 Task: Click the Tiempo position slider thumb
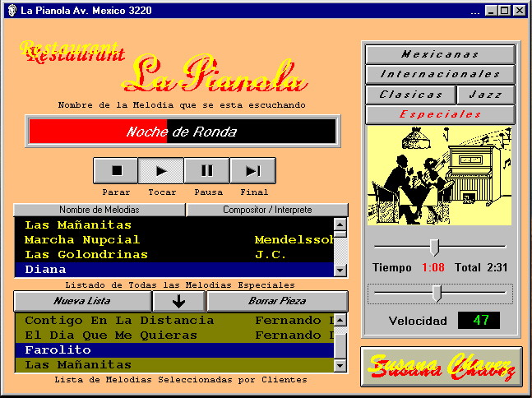pos(434,247)
